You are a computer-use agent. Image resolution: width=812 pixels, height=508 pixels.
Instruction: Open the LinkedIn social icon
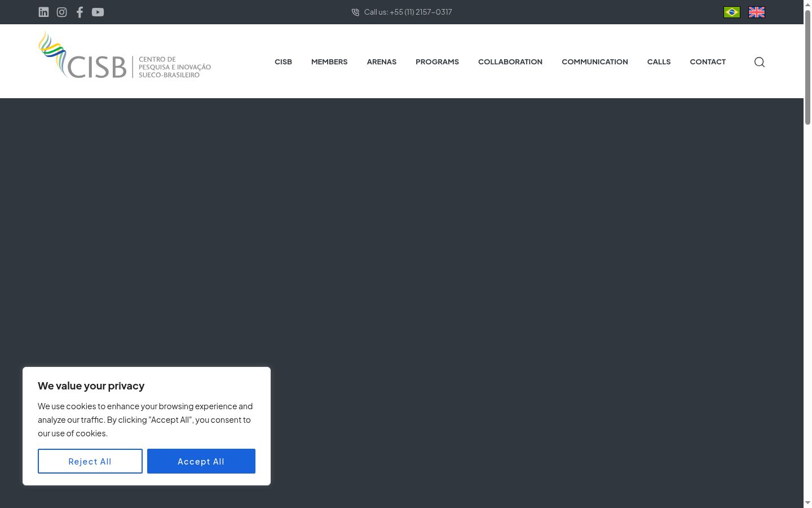[x=43, y=12]
